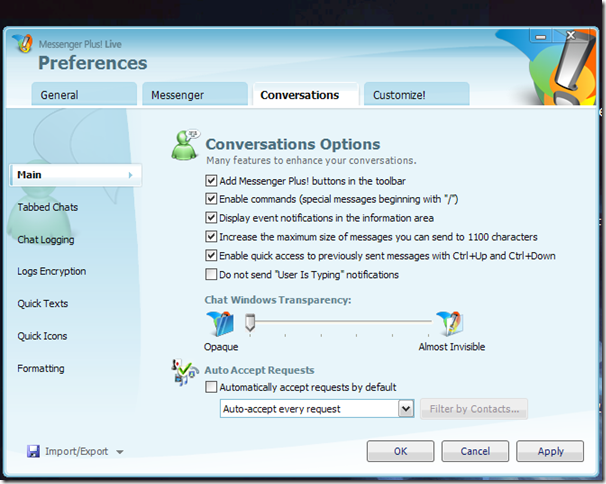The height and width of the screenshot is (484, 606).
Task: Click the Auto Accept Requests icon
Action: (185, 372)
